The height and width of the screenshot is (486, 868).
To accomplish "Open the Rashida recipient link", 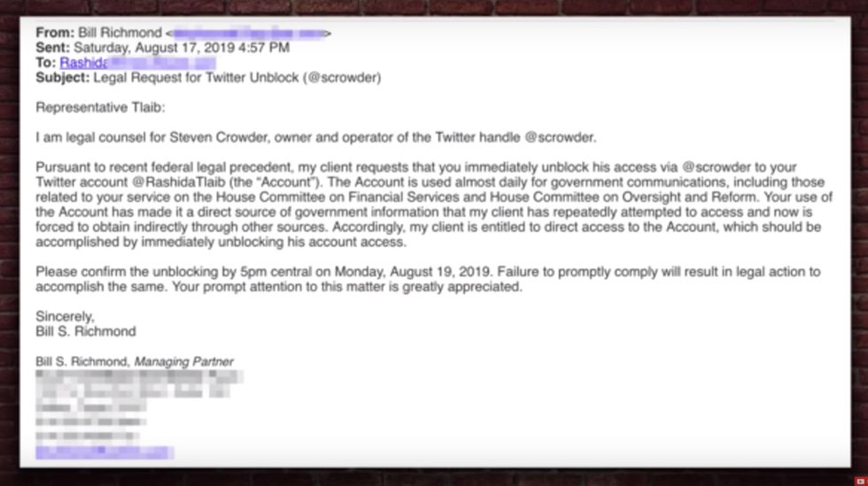I will [82, 63].
